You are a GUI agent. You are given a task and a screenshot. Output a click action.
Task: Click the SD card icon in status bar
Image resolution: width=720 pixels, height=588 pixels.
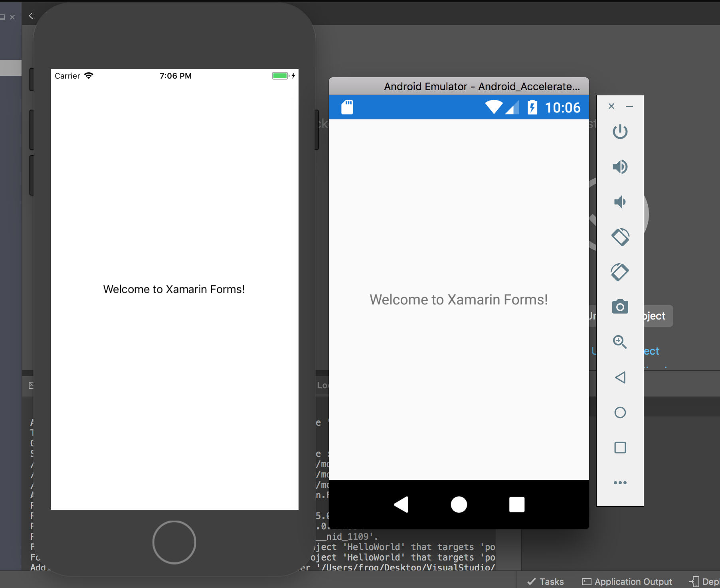tap(347, 107)
